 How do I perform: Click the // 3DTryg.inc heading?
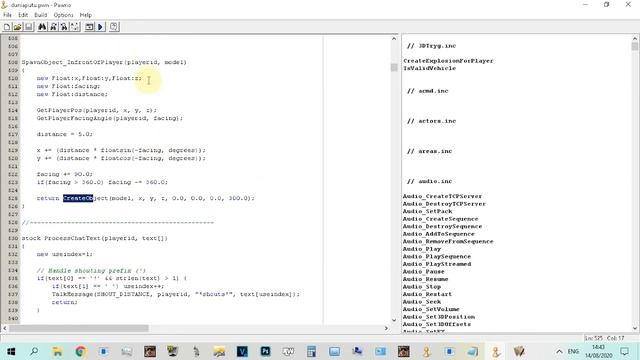point(431,46)
